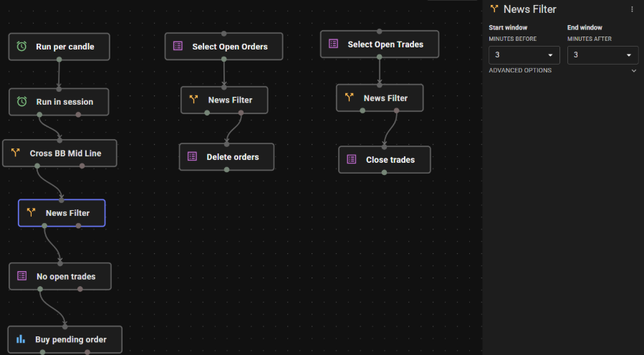Viewport: 644px width, 355px height.
Task: Click green output port of No open trades
Action: [40, 289]
